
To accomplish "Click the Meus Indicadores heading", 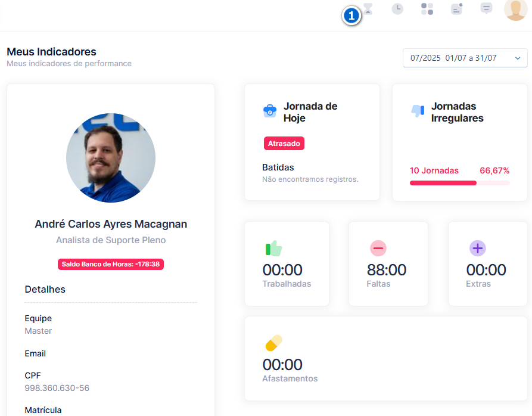I will (x=52, y=52).
